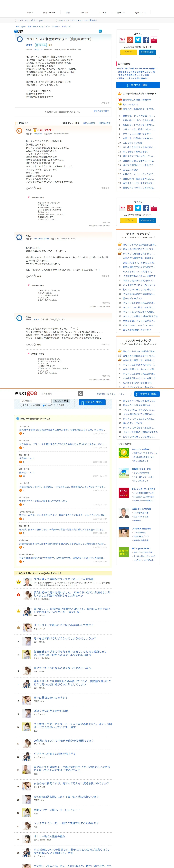Click the 気になる button under the question title
This screenshot has height=868, width=174.
tap(41, 45)
